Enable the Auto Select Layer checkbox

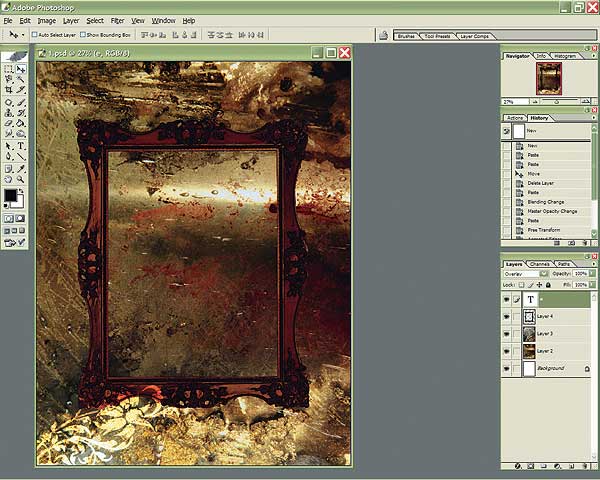click(35, 34)
